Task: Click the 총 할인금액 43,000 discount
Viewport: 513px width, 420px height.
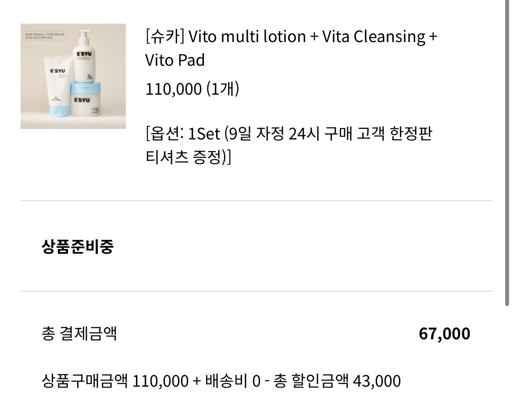Action: (337, 381)
